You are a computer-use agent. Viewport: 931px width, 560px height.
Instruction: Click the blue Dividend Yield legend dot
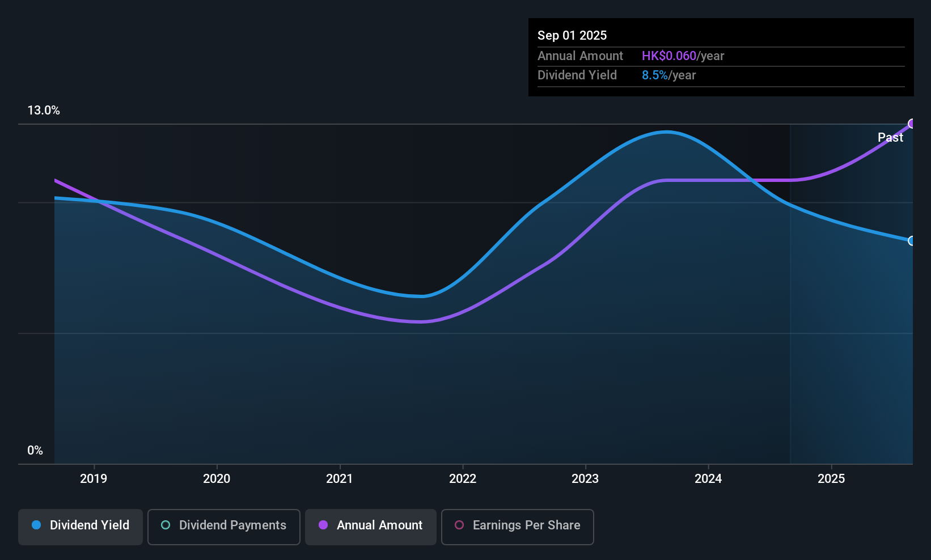pos(36,525)
